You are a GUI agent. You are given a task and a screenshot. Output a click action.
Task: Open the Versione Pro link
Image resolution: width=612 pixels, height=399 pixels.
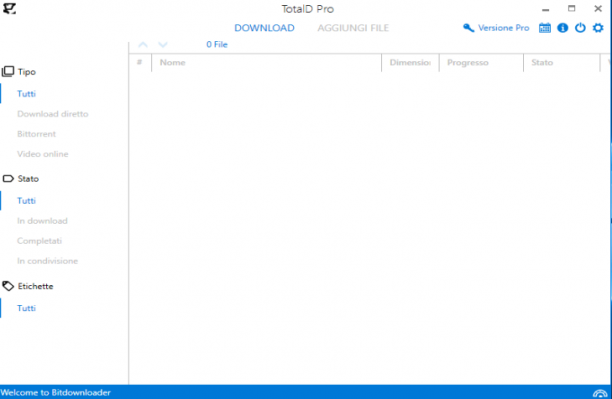(503, 28)
